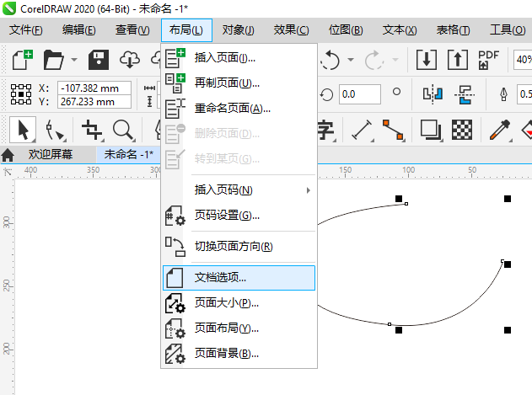Image resolution: width=532 pixels, height=395 pixels.
Task: Open the 查看(V) menu
Action: coord(132,30)
